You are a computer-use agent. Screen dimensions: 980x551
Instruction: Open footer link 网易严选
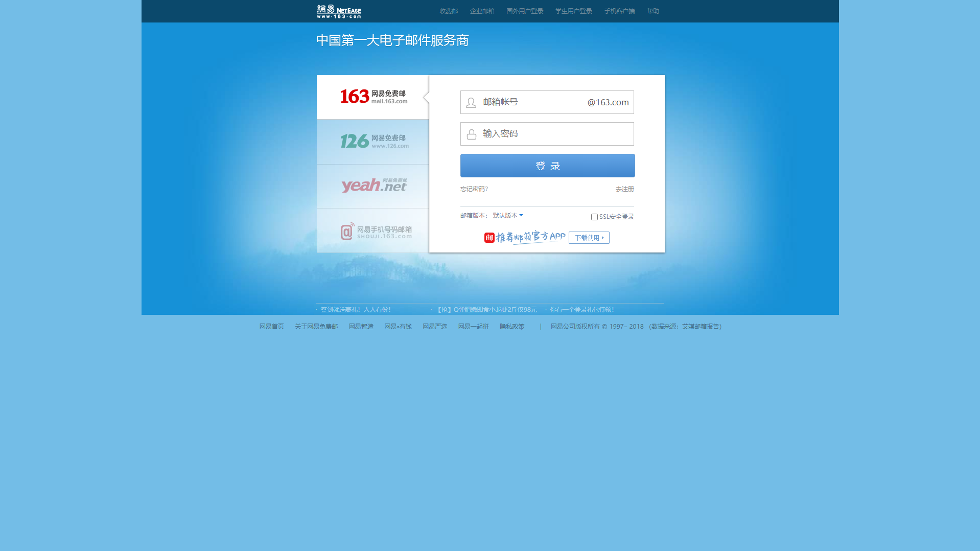tap(434, 327)
